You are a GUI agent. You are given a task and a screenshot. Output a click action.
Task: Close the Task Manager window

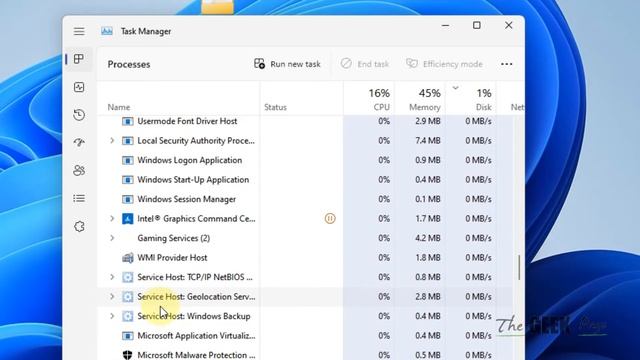[x=508, y=25]
